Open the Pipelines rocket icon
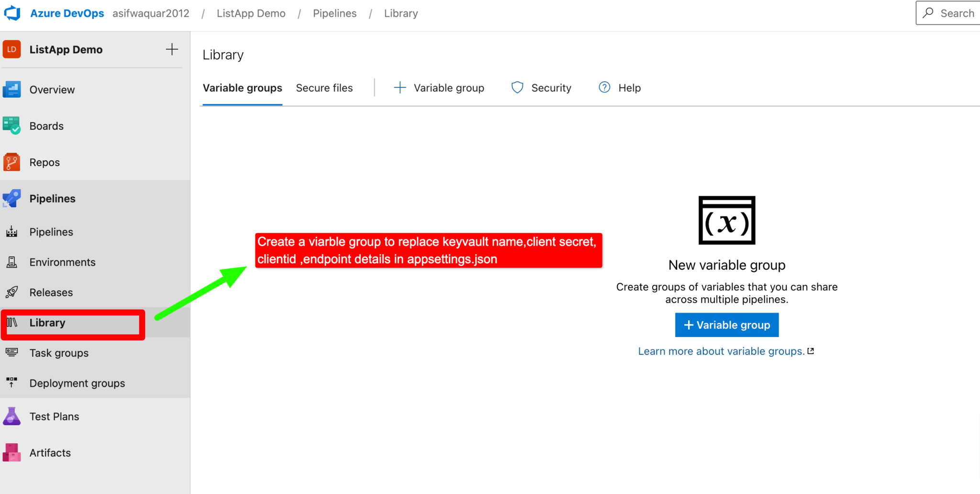Screen dimensions: 980x494 tap(11, 198)
